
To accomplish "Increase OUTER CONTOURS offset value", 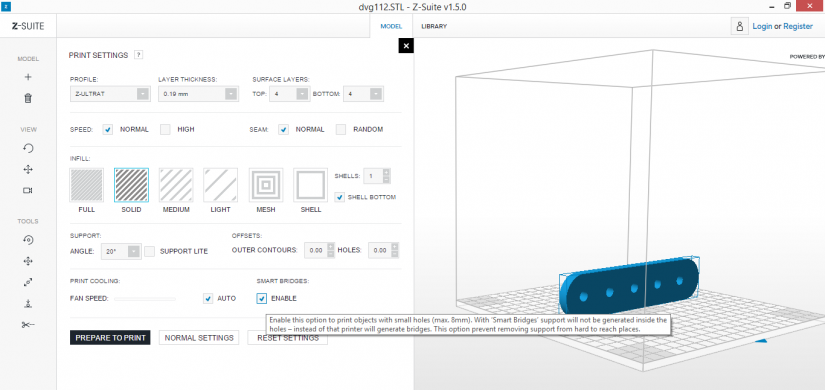I will pyautogui.click(x=330, y=246).
